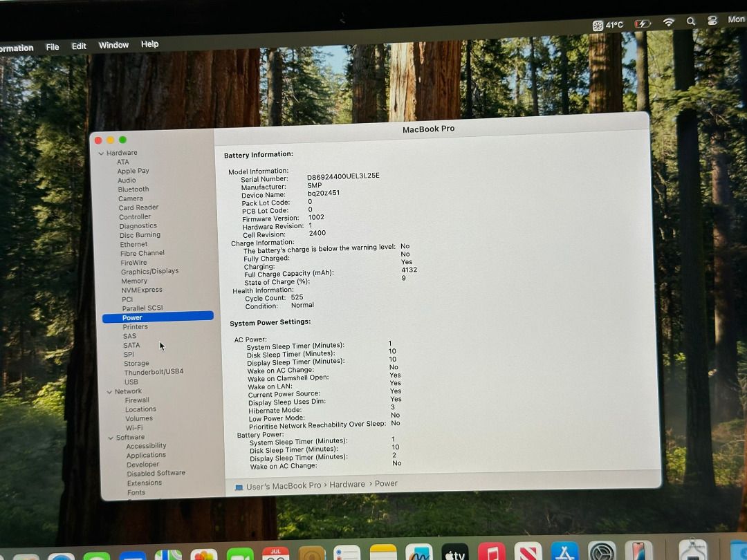747x560 pixels.
Task: Open the Calendar app in the Dock
Action: pos(275,554)
